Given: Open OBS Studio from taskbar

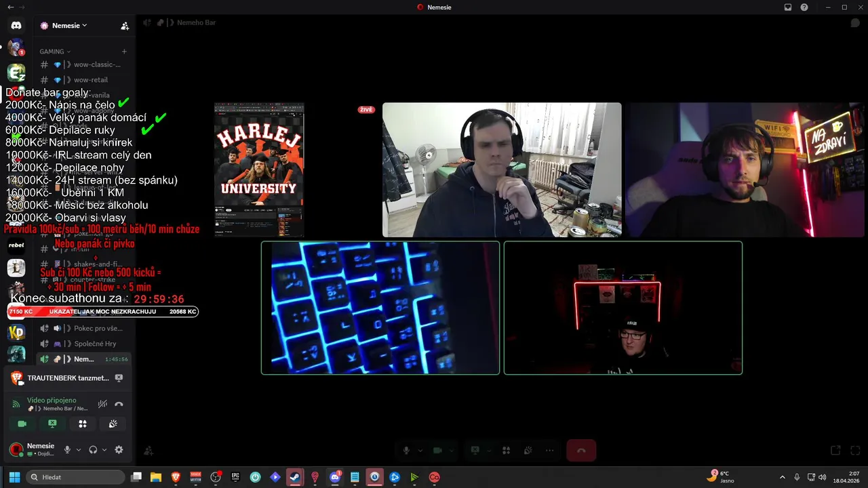Looking at the screenshot, I should pyautogui.click(x=216, y=477).
